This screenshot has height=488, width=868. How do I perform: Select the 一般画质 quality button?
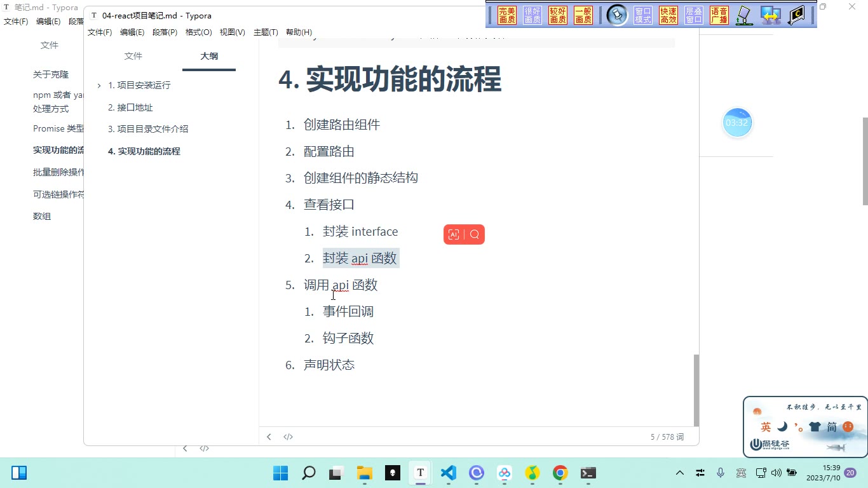pyautogui.click(x=583, y=15)
